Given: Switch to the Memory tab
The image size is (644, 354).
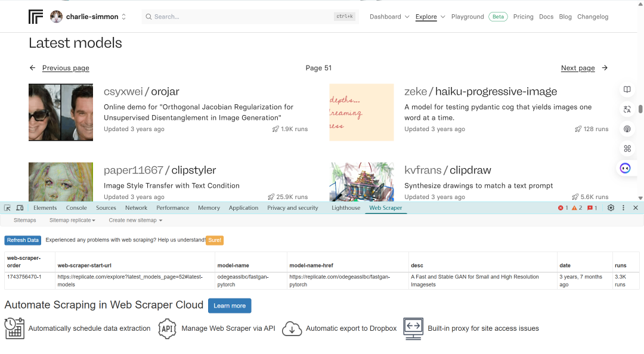Looking at the screenshot, I should [209, 208].
